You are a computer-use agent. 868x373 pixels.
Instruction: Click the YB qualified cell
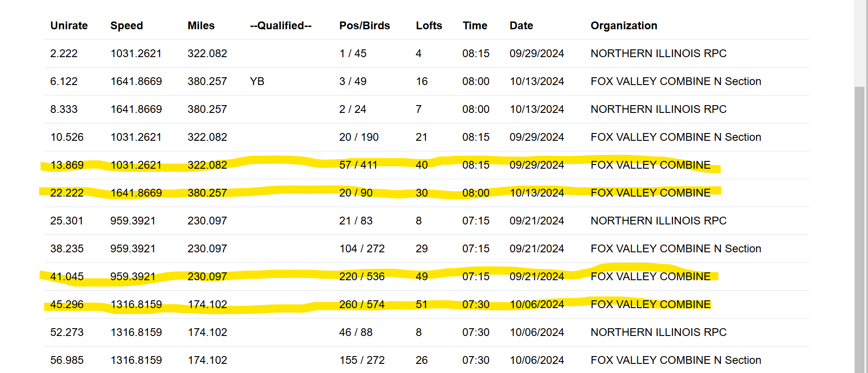click(257, 81)
